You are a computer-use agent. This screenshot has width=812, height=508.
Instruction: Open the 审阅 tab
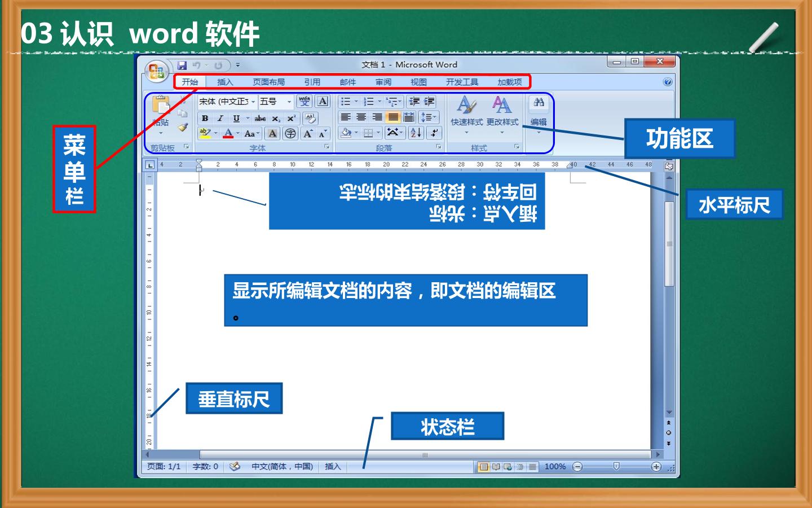383,82
